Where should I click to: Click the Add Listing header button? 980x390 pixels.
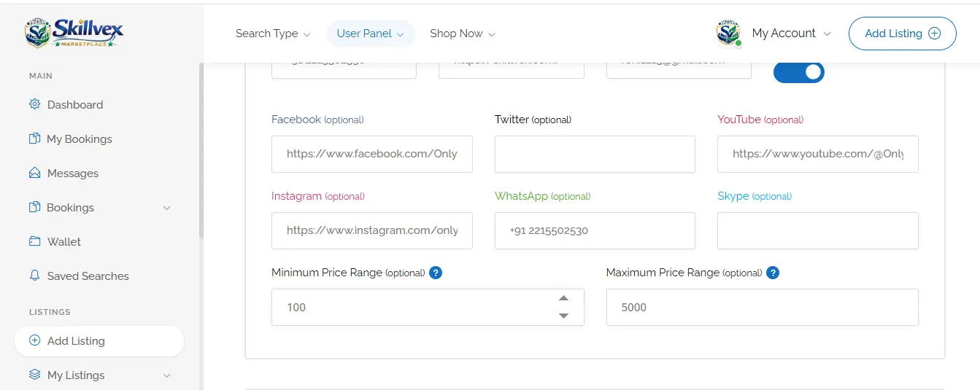coord(902,34)
